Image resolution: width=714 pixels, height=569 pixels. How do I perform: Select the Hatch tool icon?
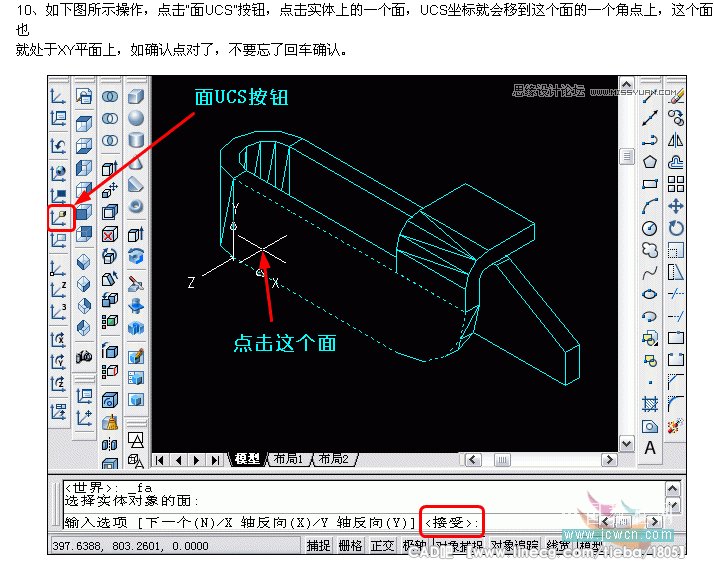point(650,404)
